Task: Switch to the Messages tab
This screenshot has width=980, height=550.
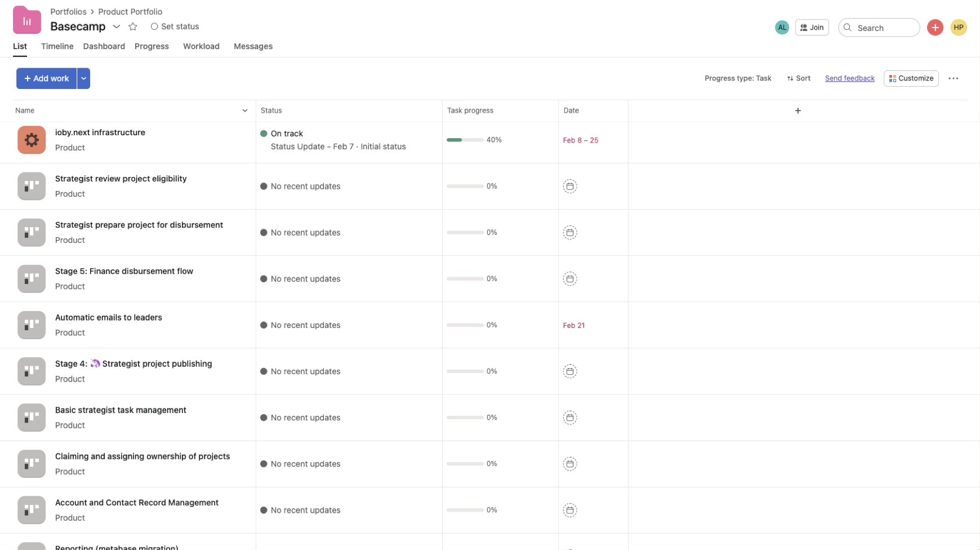Action: coord(253,46)
